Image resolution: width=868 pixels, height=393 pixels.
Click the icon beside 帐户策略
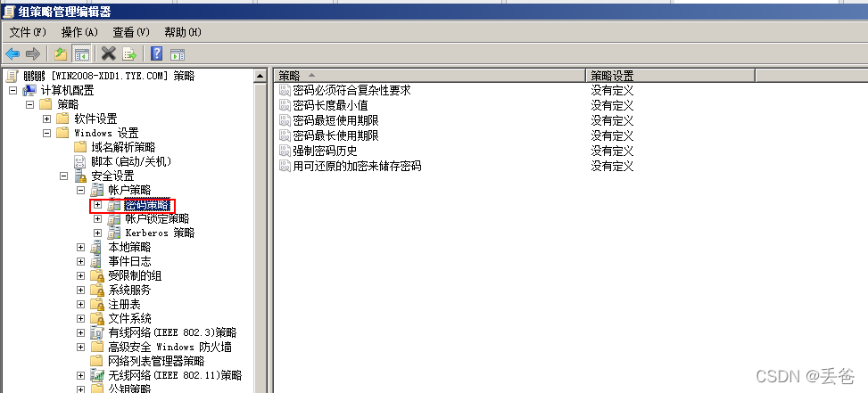tap(97, 190)
